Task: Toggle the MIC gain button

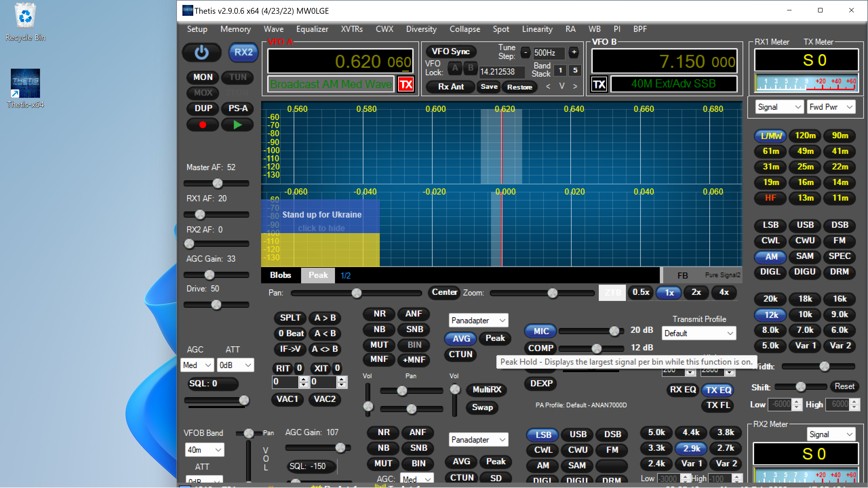Action: point(540,331)
